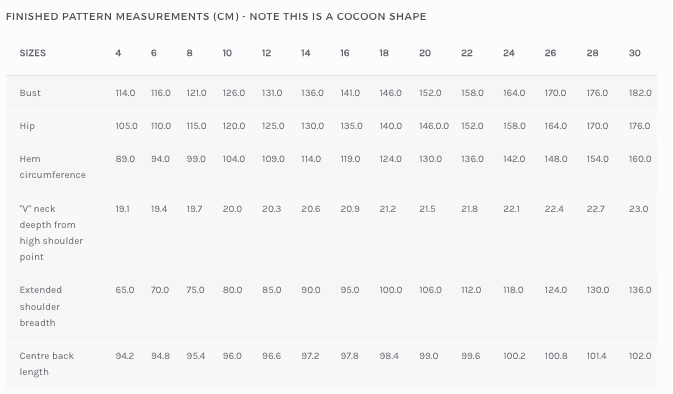Select the 182.0 bust measurement
Screen dimensions: 673x394
tap(640, 93)
